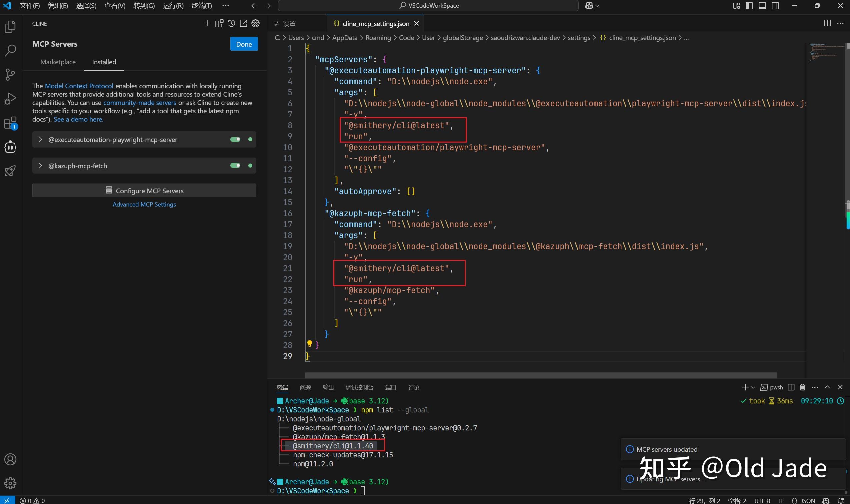Screen dimensions: 850x504
Task: Open Search in the activity bar
Action: (x=10, y=50)
